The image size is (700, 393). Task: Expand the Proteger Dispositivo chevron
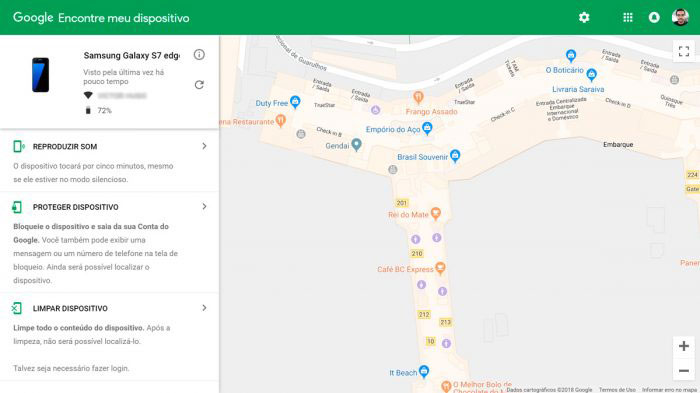tap(204, 206)
